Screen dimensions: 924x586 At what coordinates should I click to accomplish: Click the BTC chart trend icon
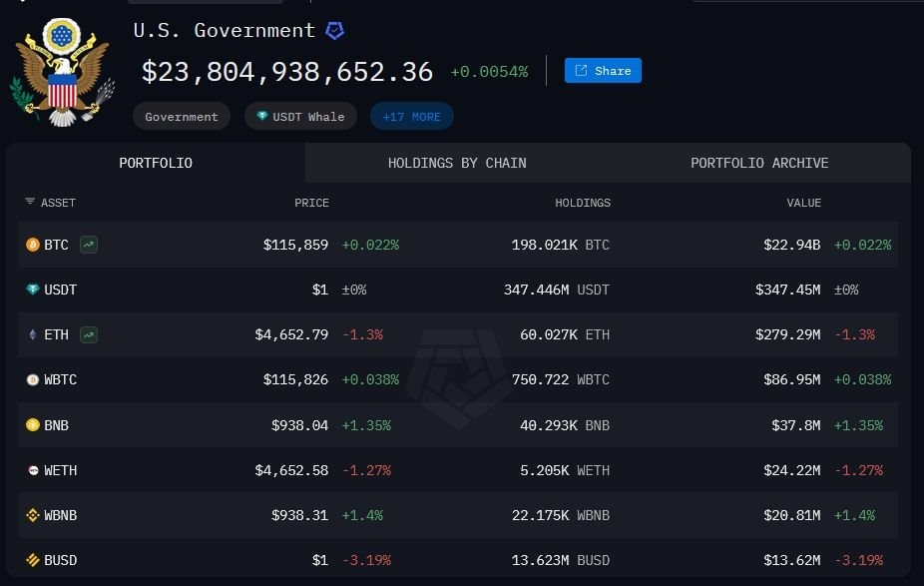[x=89, y=245]
